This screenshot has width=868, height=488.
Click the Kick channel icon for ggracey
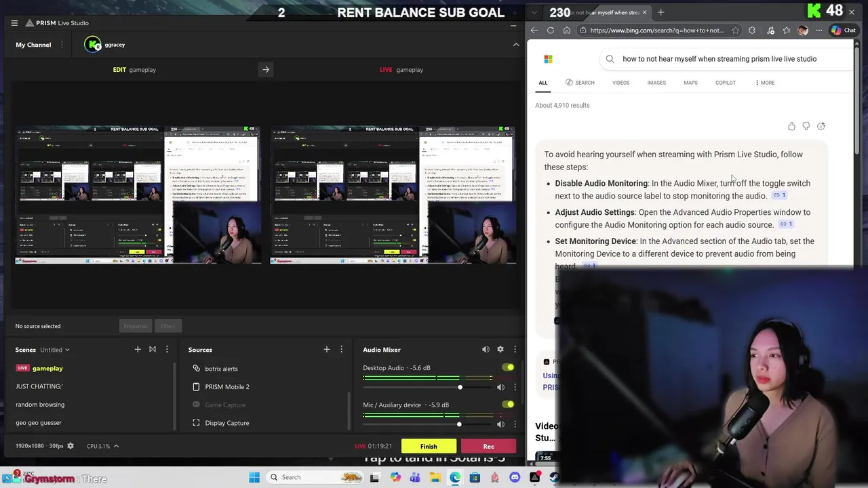93,45
